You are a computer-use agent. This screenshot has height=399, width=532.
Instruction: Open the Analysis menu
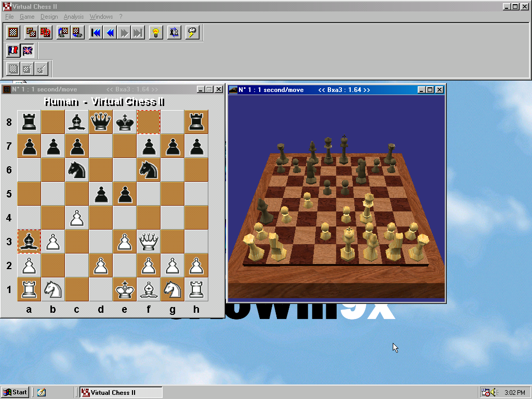[x=74, y=17]
